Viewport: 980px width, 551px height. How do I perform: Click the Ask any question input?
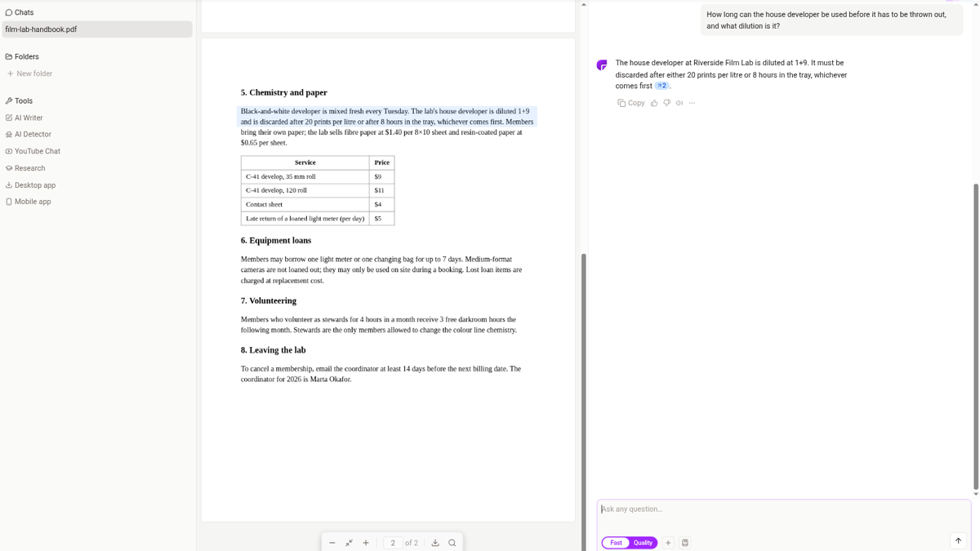pyautogui.click(x=784, y=509)
